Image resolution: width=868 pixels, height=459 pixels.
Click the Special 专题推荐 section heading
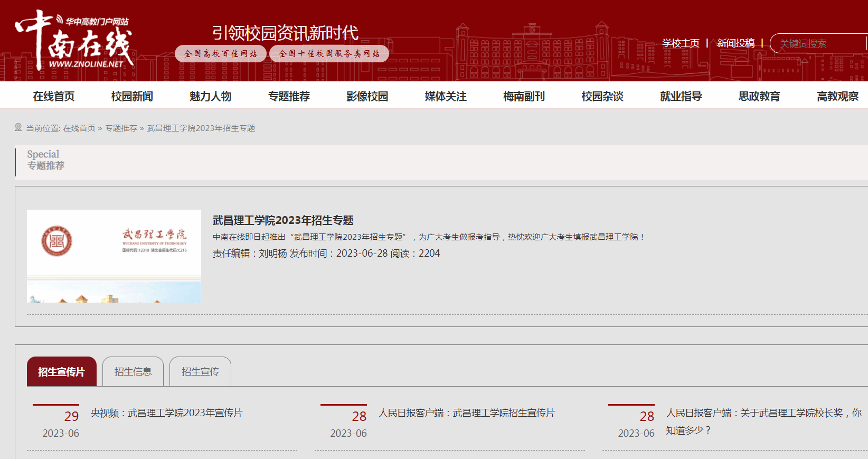[45, 160]
